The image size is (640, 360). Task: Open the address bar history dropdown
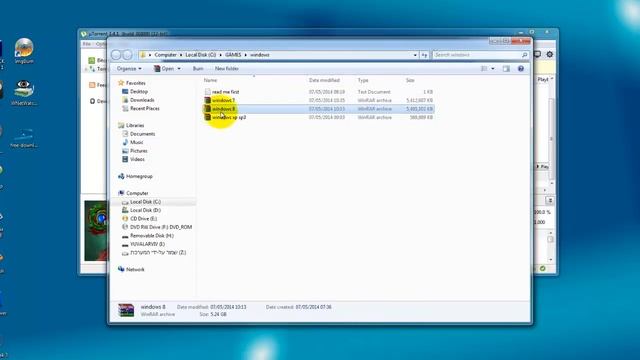pos(415,55)
